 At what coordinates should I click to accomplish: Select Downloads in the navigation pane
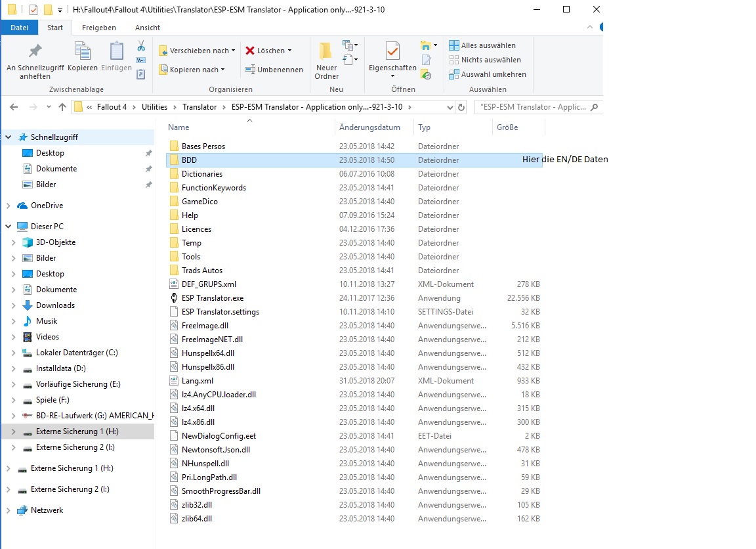click(55, 305)
